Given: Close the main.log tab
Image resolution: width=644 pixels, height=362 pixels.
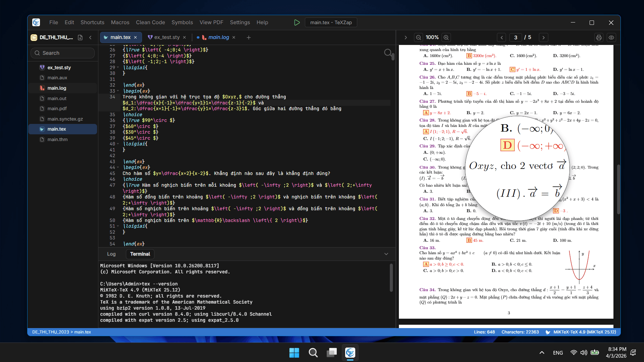Looking at the screenshot, I should point(234,37).
